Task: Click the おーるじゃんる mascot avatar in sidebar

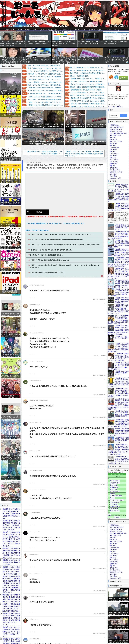Action: point(118,89)
